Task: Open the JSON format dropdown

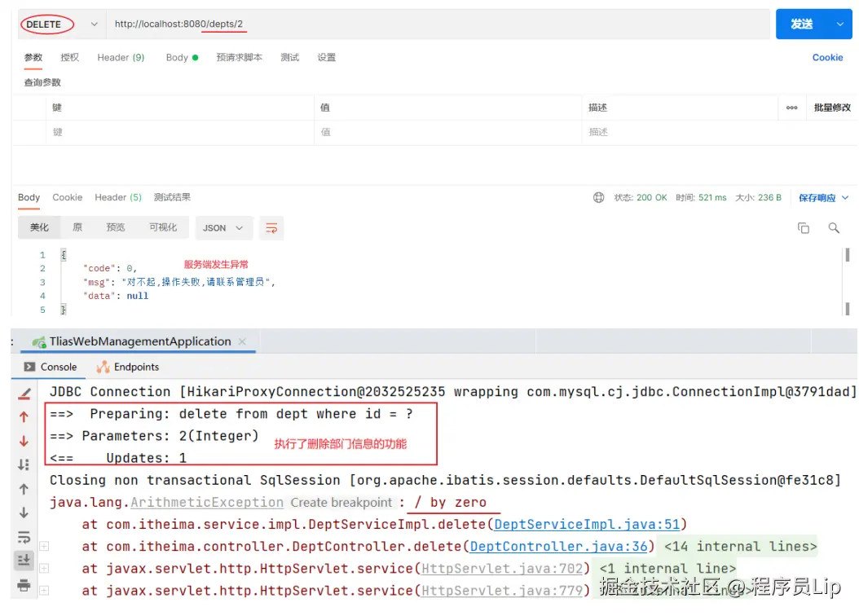Action: pyautogui.click(x=223, y=228)
